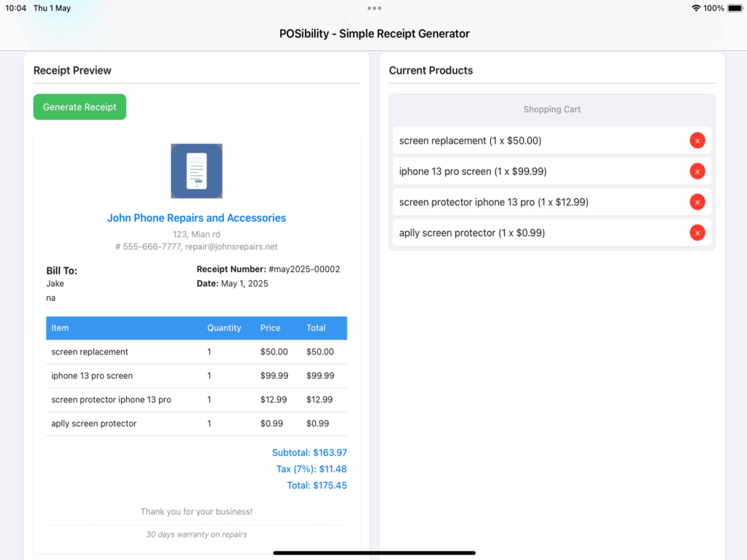Select cart item iphone 13 pro screen
Viewport: 747px width, 560px height.
point(551,171)
